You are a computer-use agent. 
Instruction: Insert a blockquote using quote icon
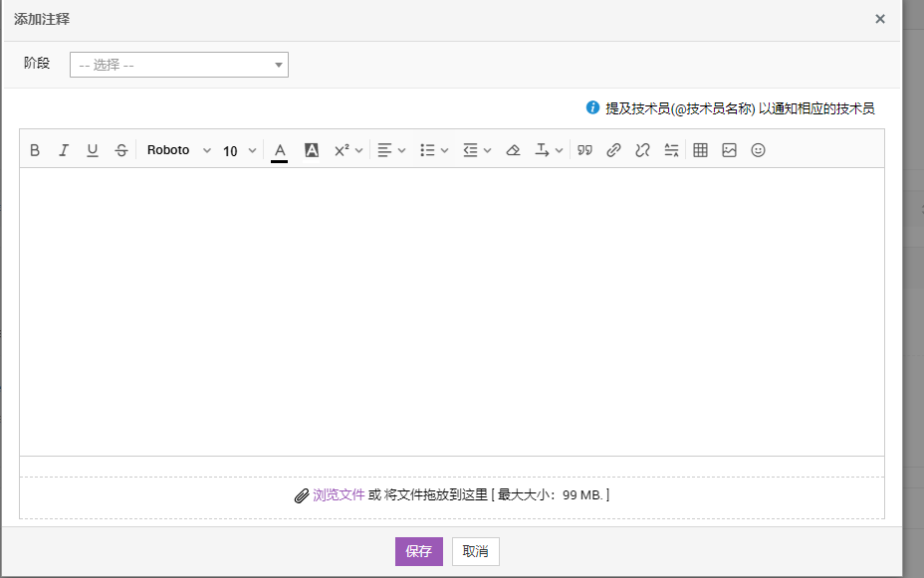pos(585,150)
